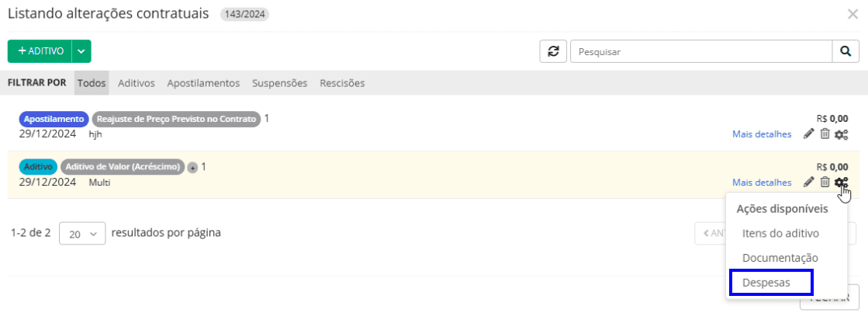Click the refresh list icon

(x=553, y=51)
